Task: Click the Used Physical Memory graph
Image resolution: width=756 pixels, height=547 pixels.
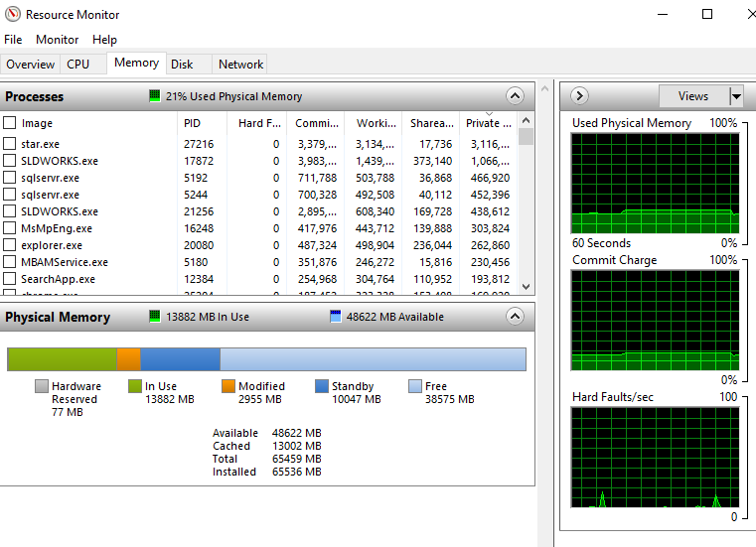Action: click(x=655, y=183)
